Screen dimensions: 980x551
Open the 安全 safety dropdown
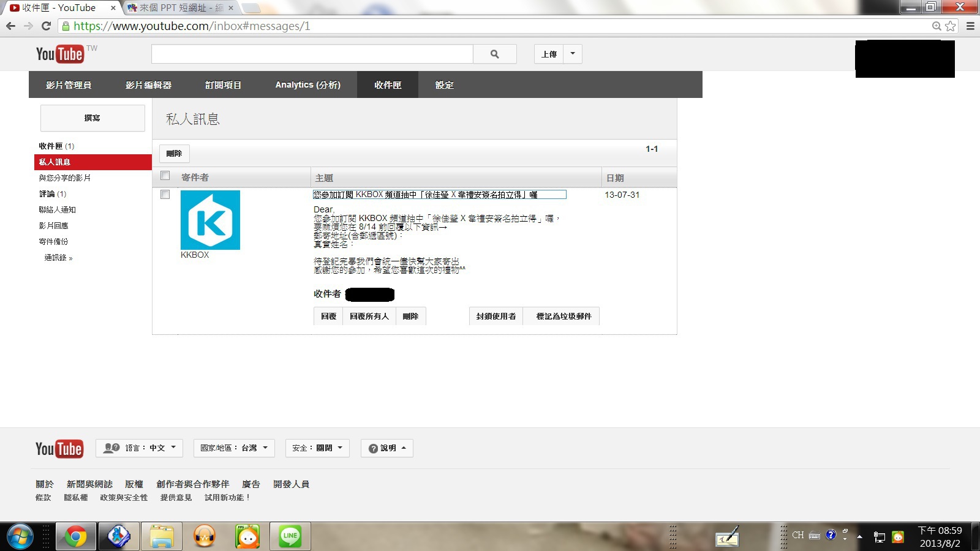[317, 448]
